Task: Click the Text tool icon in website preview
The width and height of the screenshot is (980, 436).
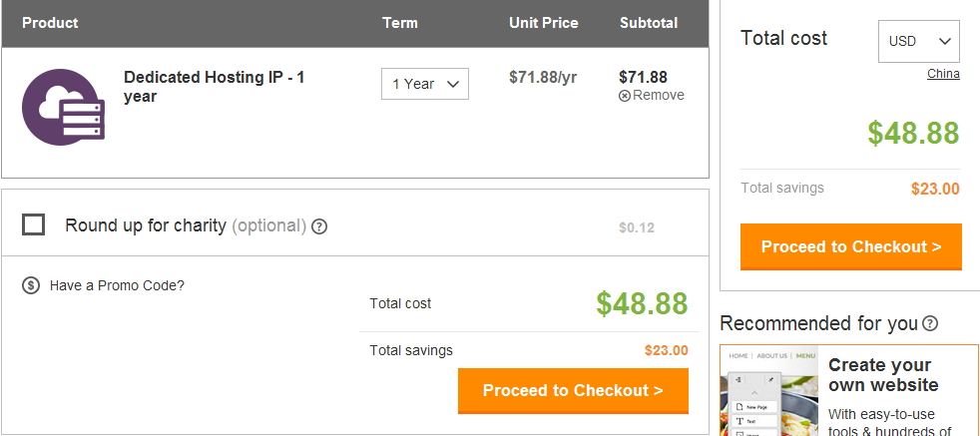Action: 740,421
